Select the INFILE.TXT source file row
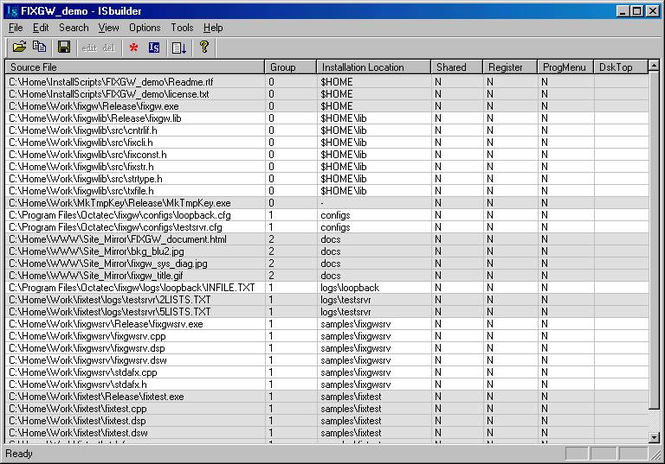This screenshot has width=665, height=464. (327, 288)
